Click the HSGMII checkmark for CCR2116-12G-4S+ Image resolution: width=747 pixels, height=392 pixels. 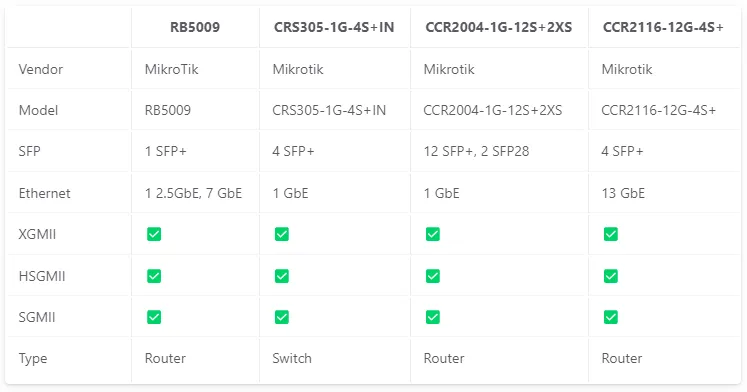(611, 276)
